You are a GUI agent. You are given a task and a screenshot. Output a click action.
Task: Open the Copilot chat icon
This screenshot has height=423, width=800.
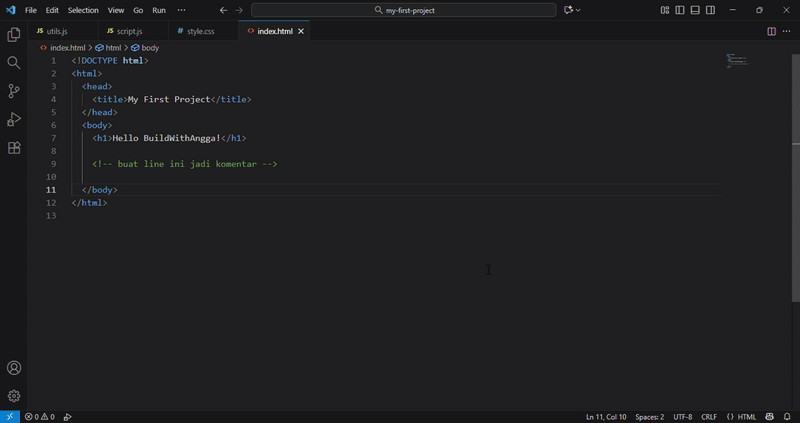click(x=568, y=10)
